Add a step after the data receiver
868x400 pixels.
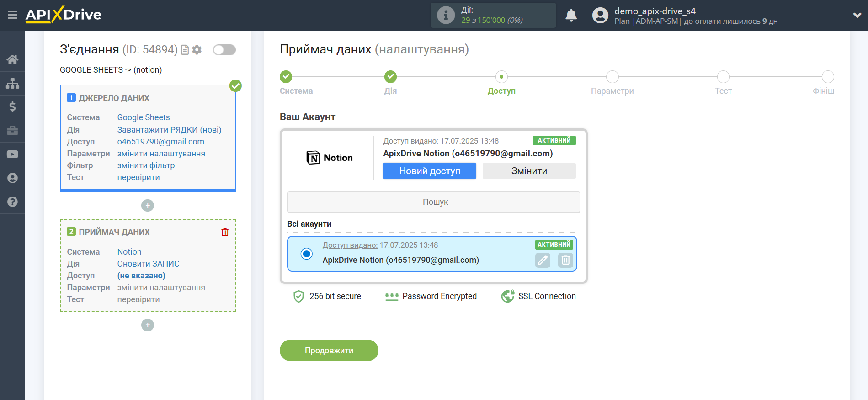click(148, 325)
